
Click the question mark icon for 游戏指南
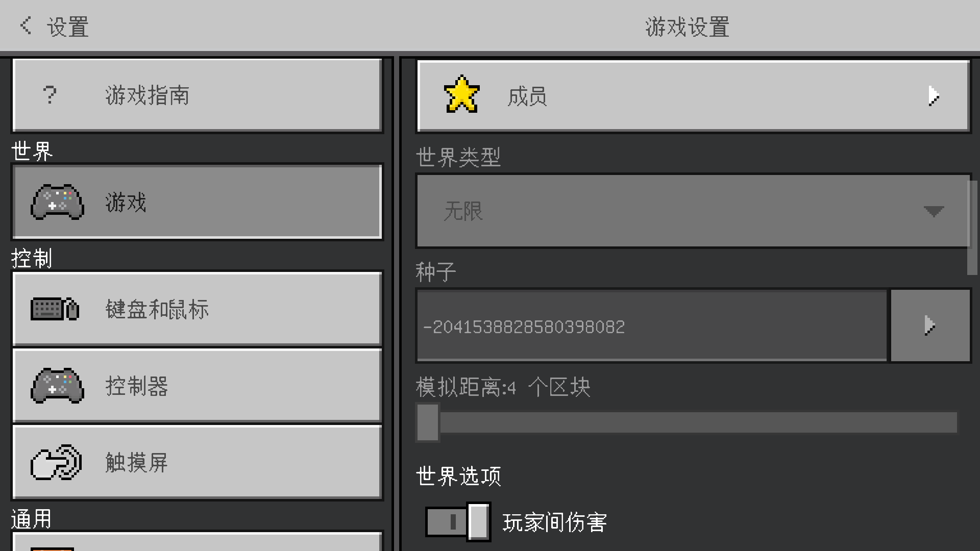tap(50, 95)
